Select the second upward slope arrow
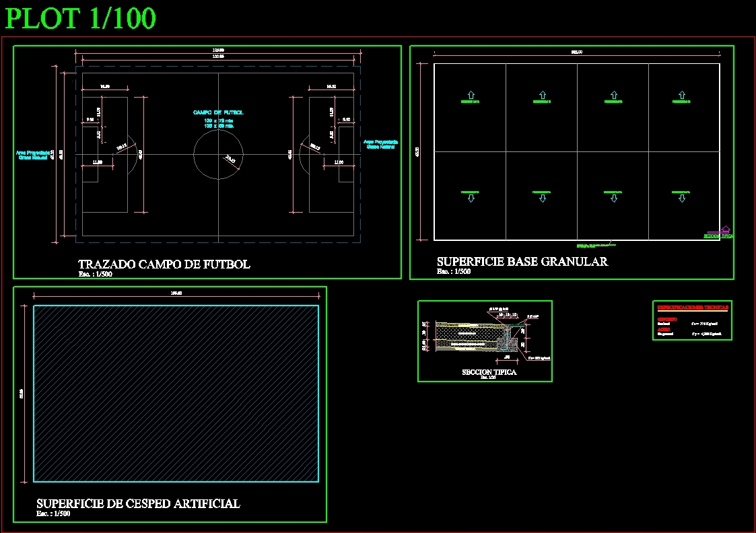 click(541, 96)
